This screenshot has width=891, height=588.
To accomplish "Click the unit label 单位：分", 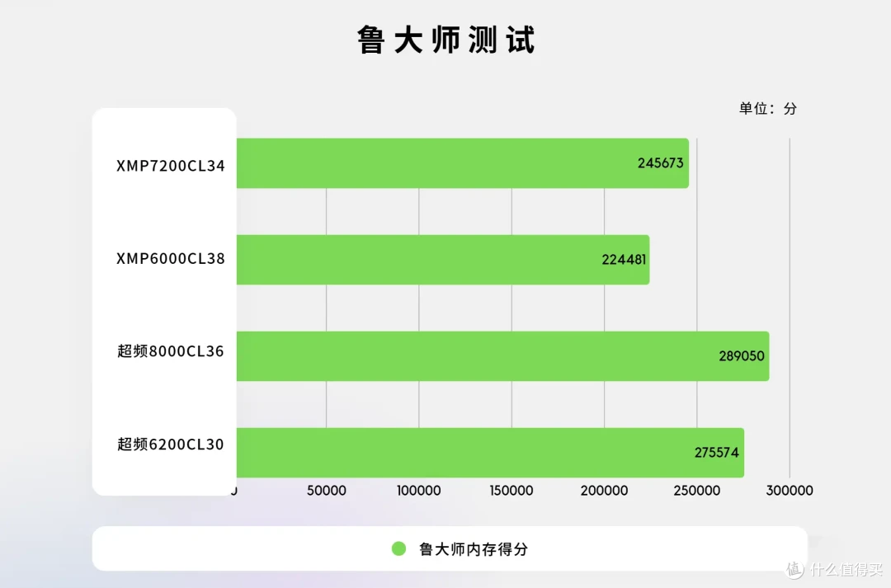I will click(x=768, y=109).
